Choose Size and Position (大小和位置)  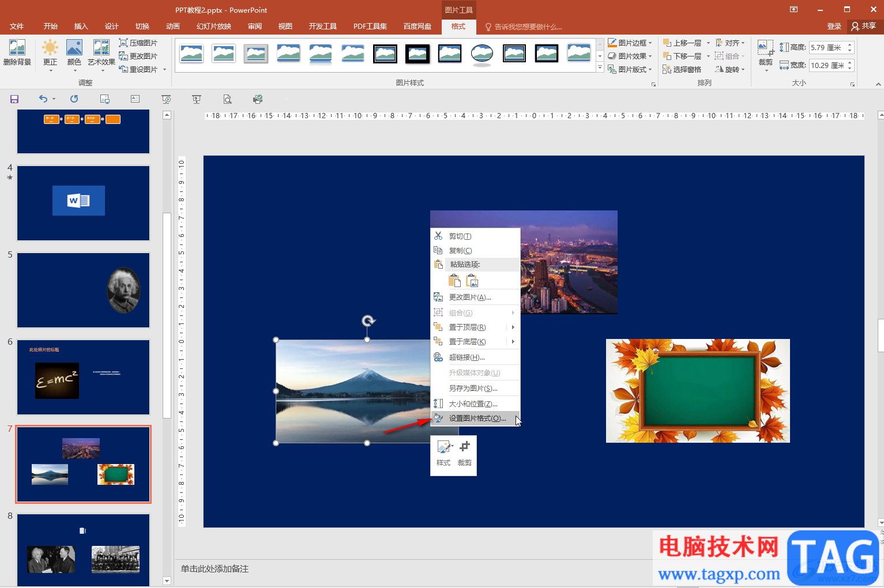476,404
